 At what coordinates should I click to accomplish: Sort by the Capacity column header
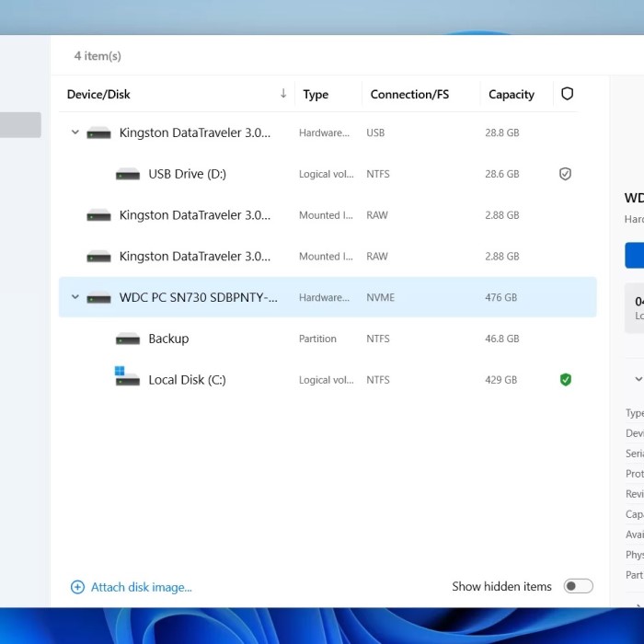(x=512, y=95)
